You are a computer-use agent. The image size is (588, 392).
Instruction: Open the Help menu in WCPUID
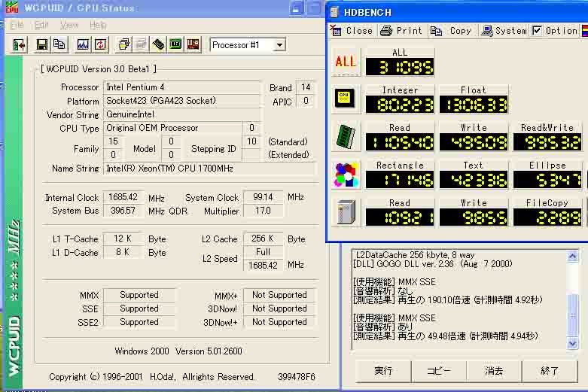click(98, 25)
